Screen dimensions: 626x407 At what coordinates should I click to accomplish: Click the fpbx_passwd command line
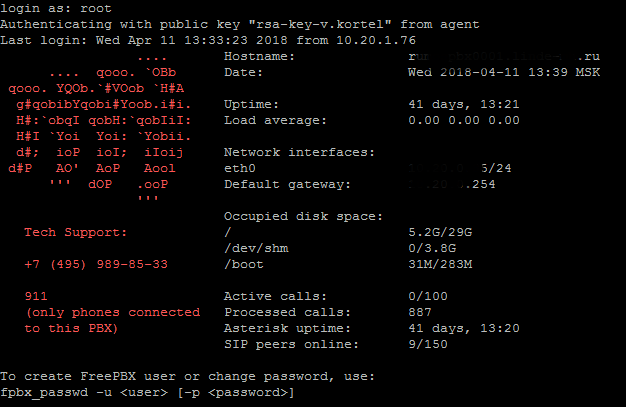[147, 393]
